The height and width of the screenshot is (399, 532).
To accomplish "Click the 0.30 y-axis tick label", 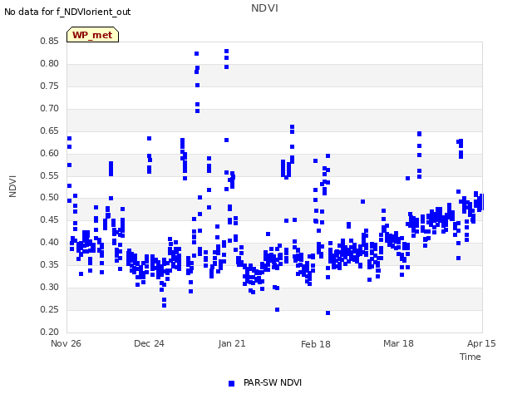I will 49,287.
